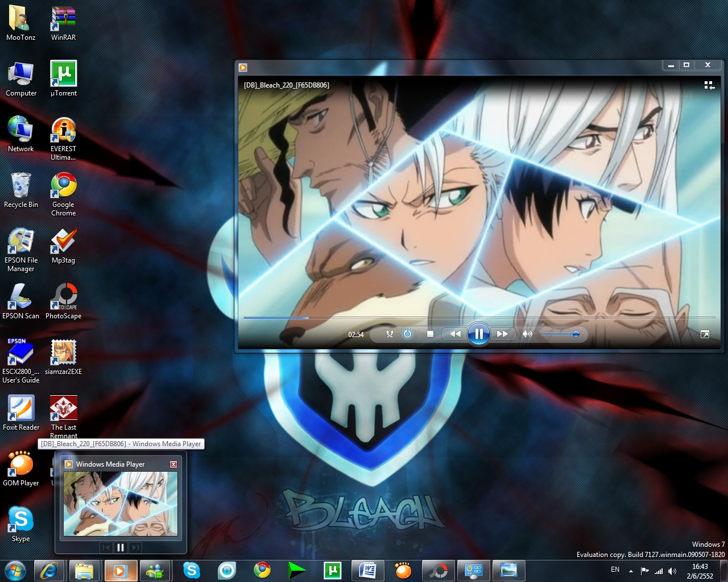
Task: Select the Computer desktop icon
Action: (x=21, y=80)
